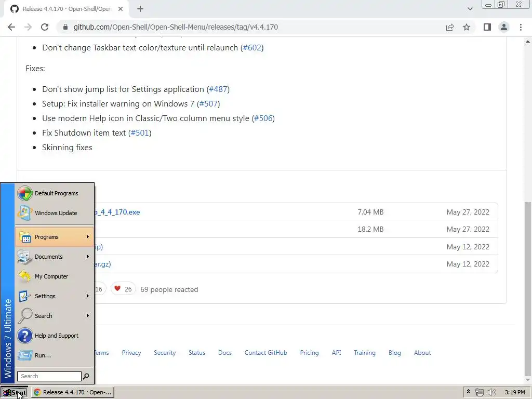
Task: Click the browser Forward arrow
Action: (x=28, y=27)
